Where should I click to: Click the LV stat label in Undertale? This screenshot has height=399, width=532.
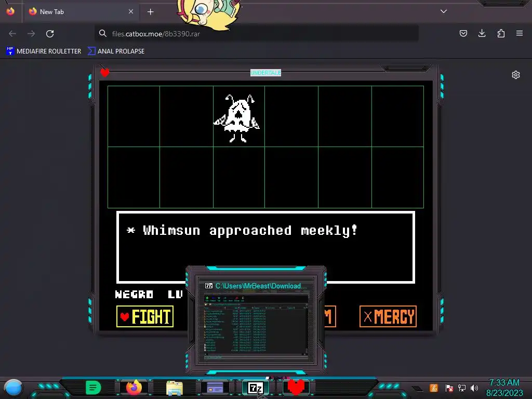pyautogui.click(x=176, y=294)
